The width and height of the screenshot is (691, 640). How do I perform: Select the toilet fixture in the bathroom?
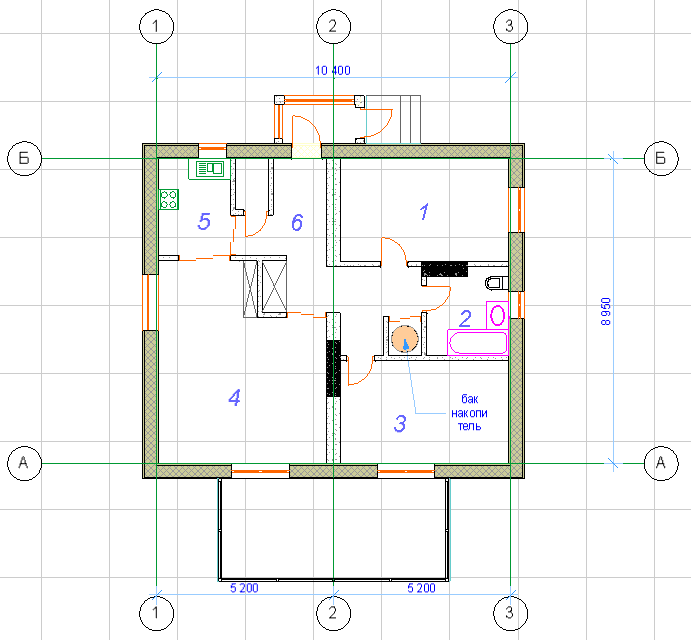(x=496, y=281)
